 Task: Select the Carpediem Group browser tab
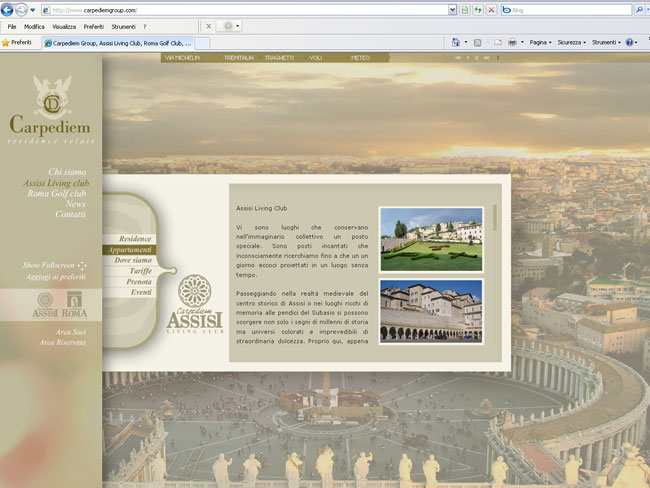[118, 43]
